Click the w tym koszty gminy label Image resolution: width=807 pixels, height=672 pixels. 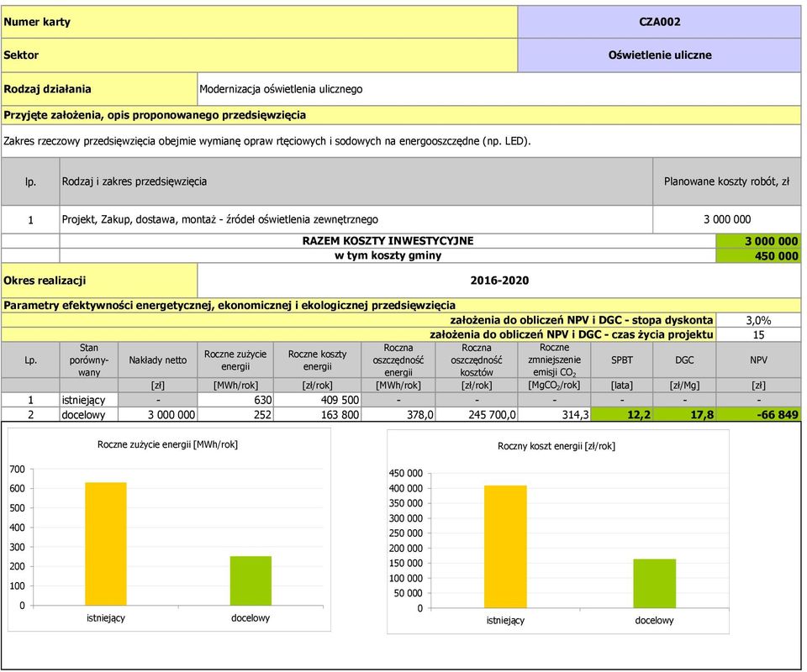(x=388, y=255)
